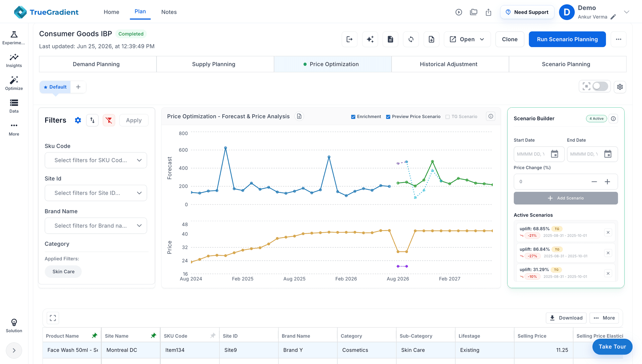The image size is (642, 364).
Task: Toggle the focus mode switch
Action: click(x=600, y=87)
